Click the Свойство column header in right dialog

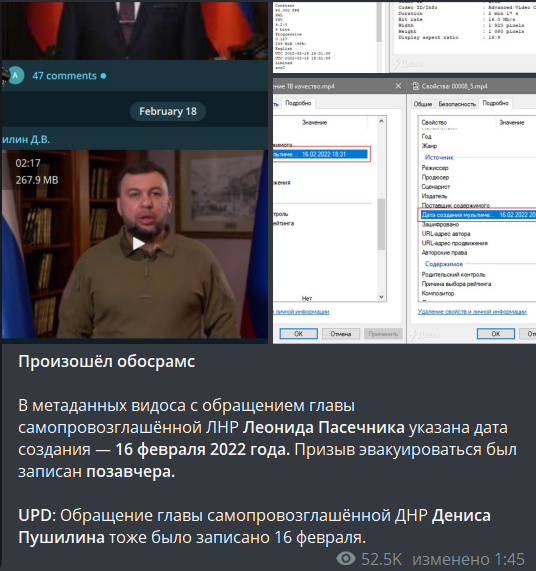pyautogui.click(x=434, y=123)
